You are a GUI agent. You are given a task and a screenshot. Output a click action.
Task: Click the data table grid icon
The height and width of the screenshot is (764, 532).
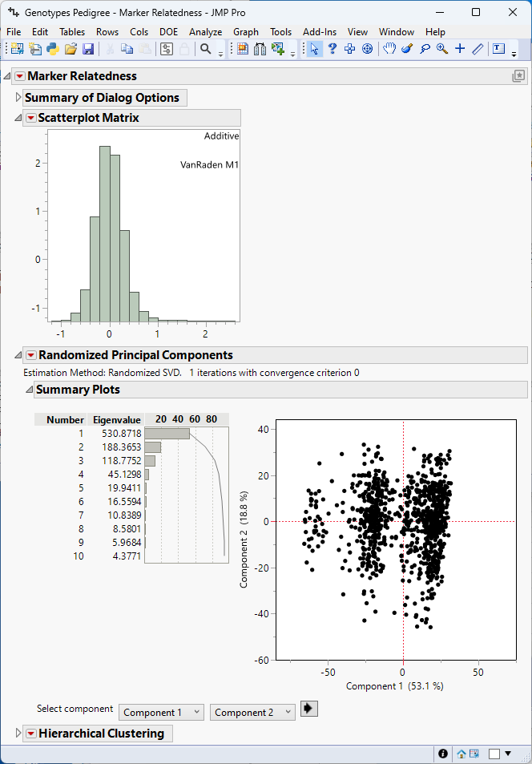pyautogui.click(x=243, y=49)
